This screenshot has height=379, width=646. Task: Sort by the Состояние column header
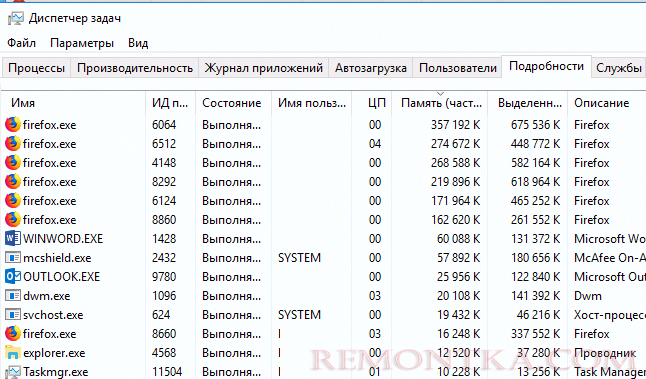click(233, 103)
